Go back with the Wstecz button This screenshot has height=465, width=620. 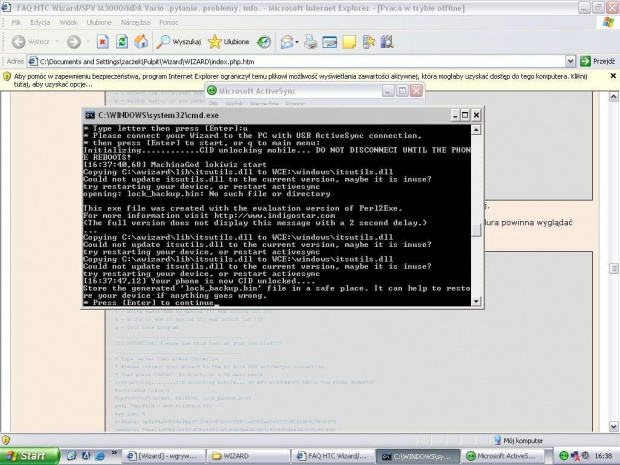tap(30, 42)
